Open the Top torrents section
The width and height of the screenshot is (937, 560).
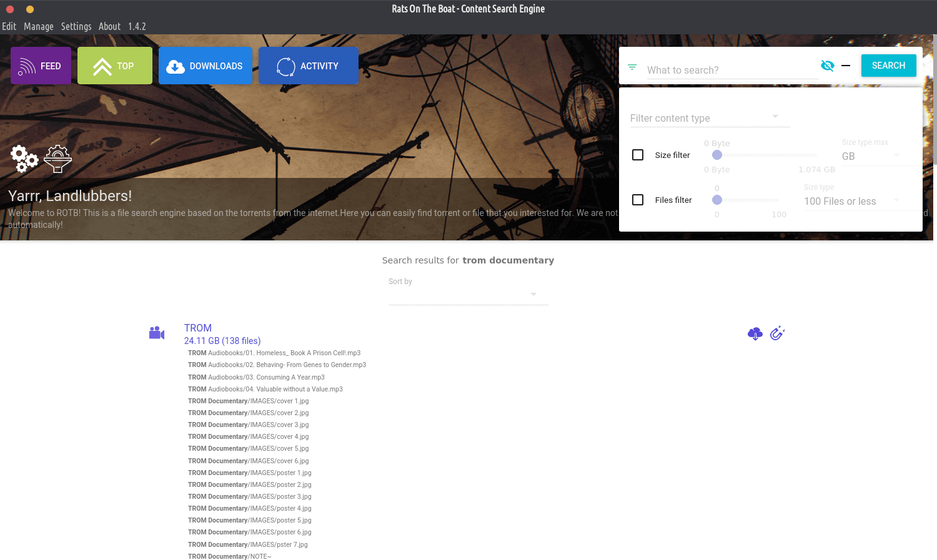[114, 66]
